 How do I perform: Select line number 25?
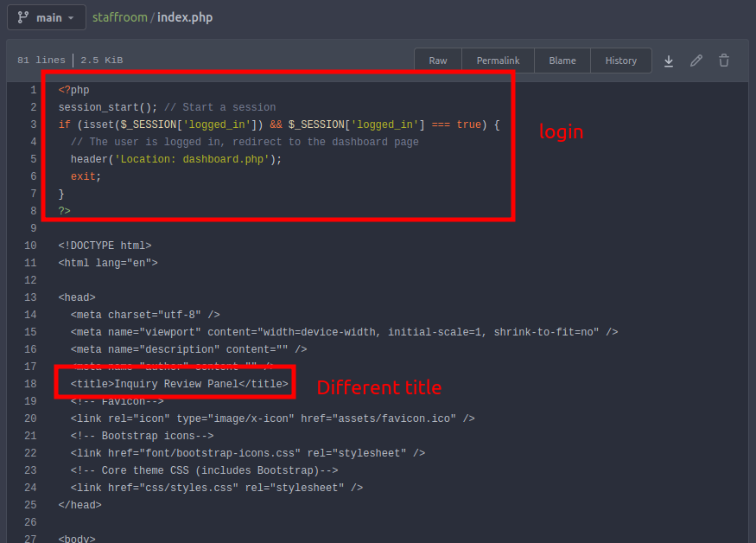(x=30, y=505)
